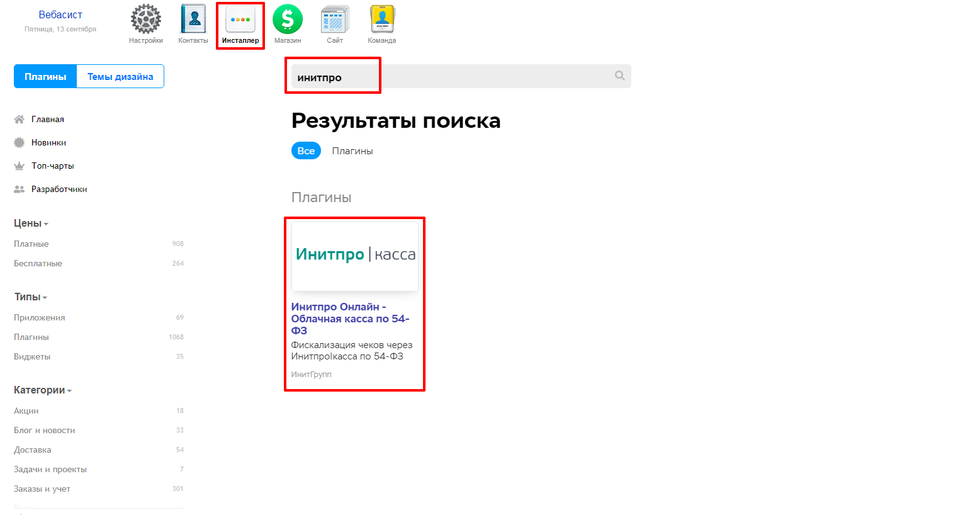Collapse the Категории section
The height and width of the screenshot is (515, 980).
[x=43, y=390]
